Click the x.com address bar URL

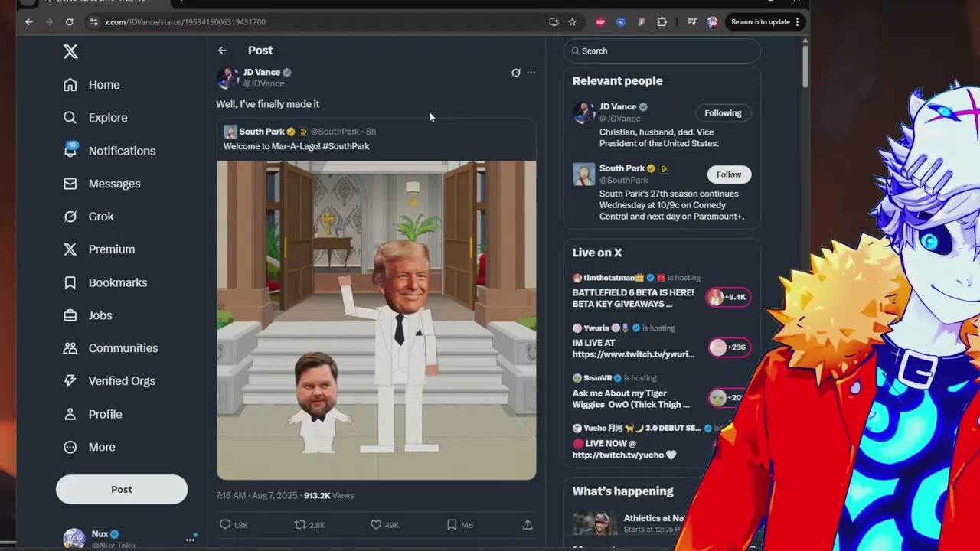pyautogui.click(x=185, y=22)
